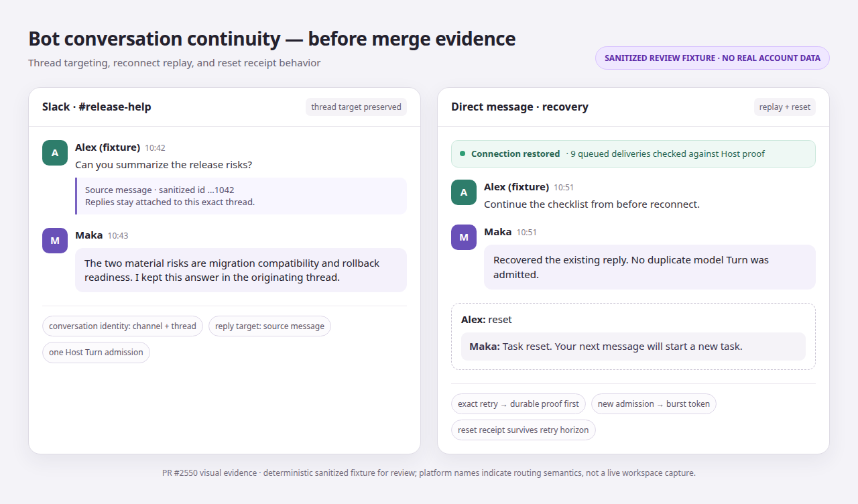Select the 'conversation identity: channel + thread' chip
This screenshot has width=858, height=504.
123,326
